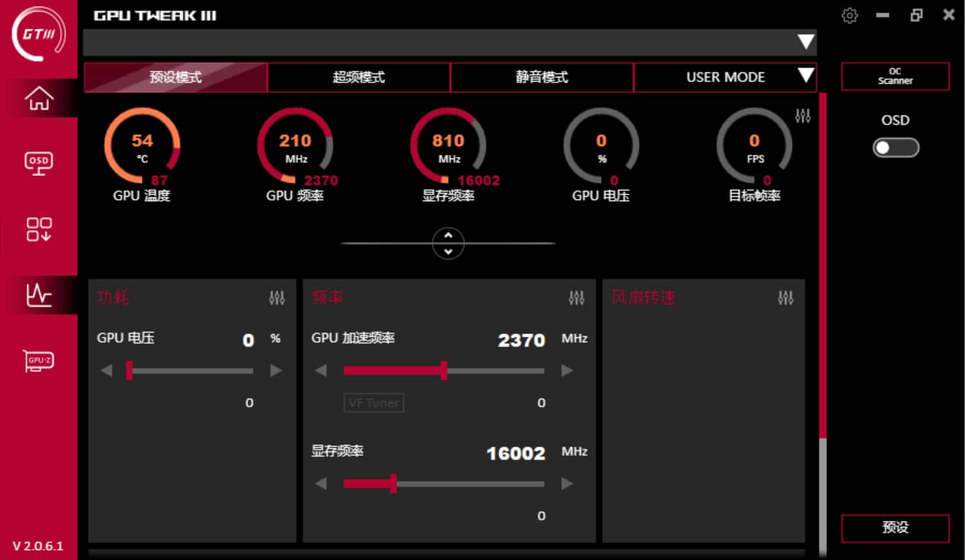Open the settings gear in title bar
The height and width of the screenshot is (560, 965).
[x=849, y=16]
